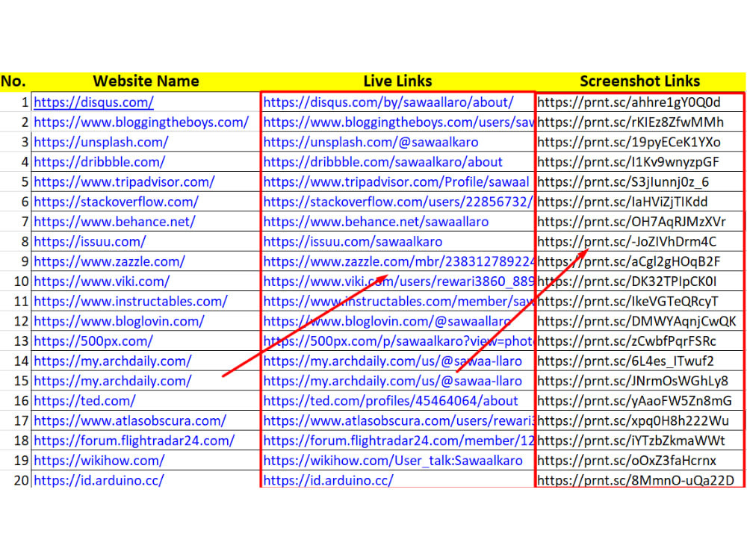747x560 pixels.
Task: Open the bloggingtheboys.com/users live link
Action: (398, 122)
